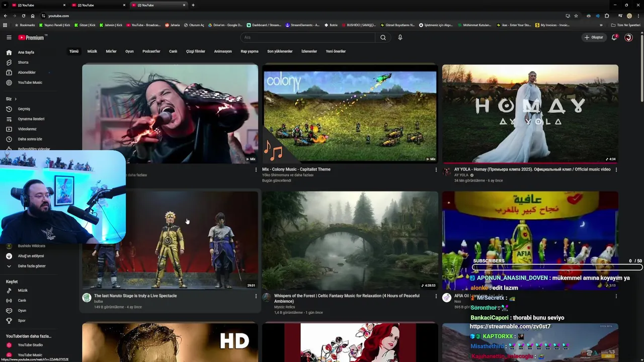Viewport: 644px width, 362px height.
Task: Open the StreamElements bookmark
Action: 302,25
